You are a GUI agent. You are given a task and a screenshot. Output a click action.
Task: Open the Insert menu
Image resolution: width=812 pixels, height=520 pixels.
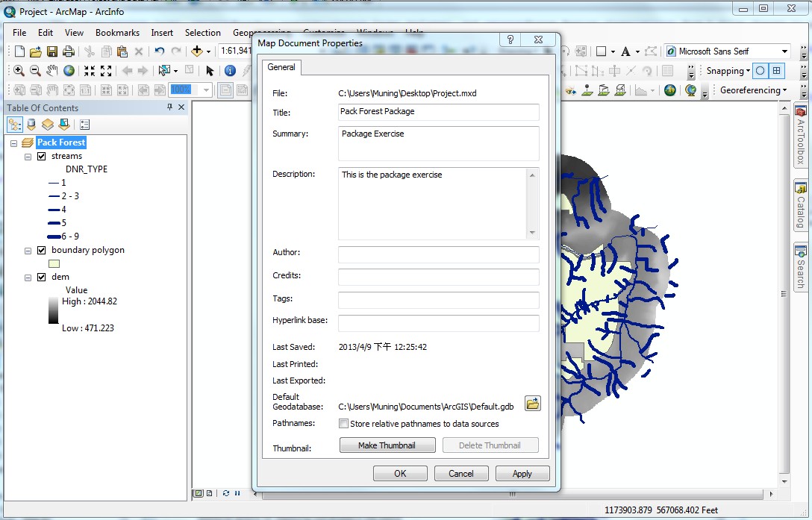[x=162, y=33]
